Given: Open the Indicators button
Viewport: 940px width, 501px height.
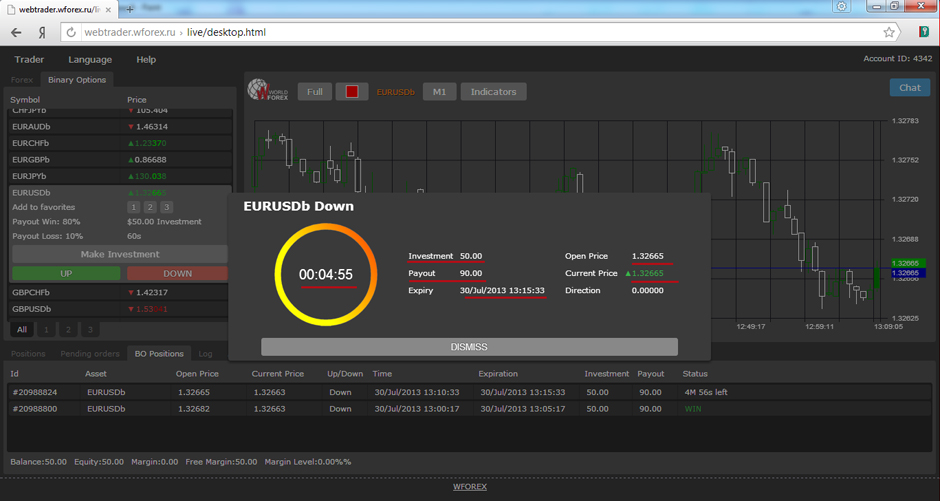Looking at the screenshot, I should pos(493,92).
